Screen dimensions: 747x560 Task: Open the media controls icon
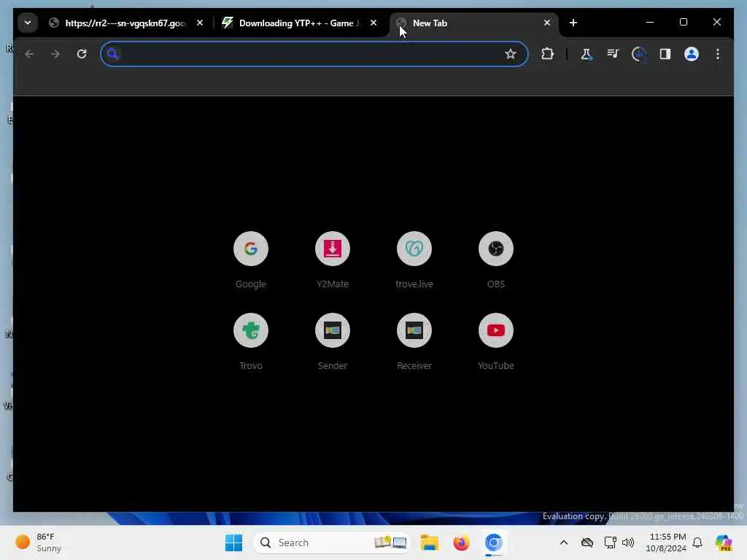click(x=613, y=54)
